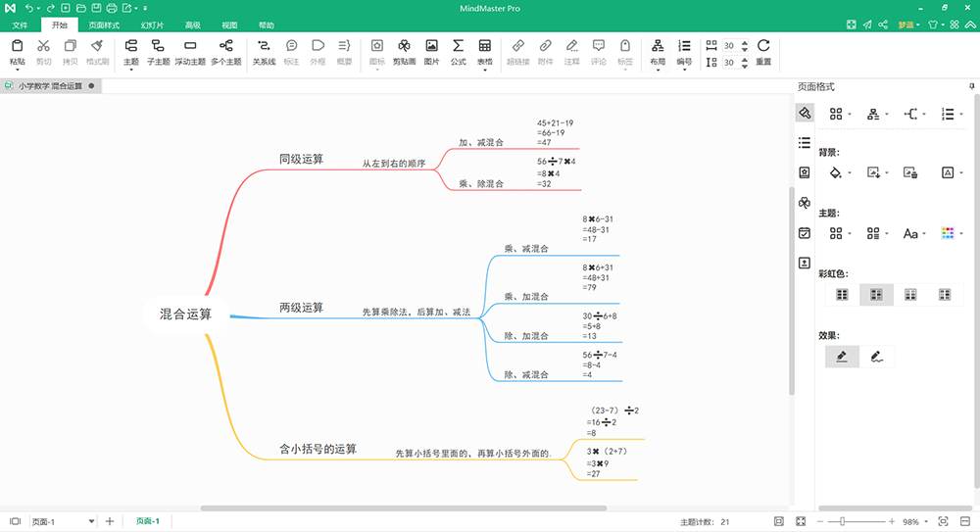Click the fit-to-page icon in status bar

779,521
